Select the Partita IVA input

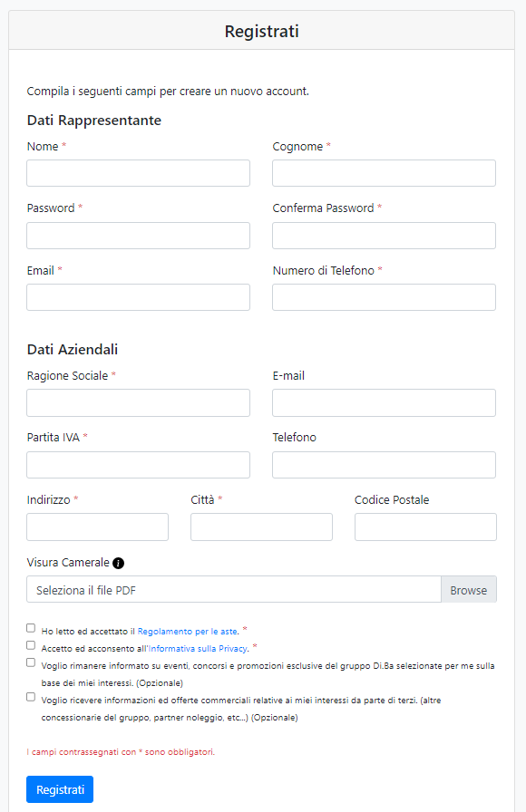point(139,465)
